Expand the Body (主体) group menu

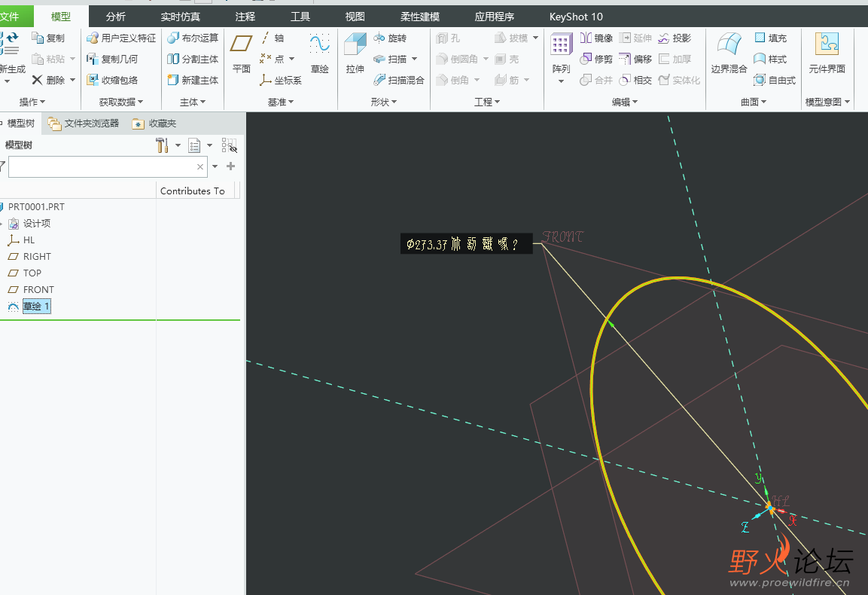[193, 102]
